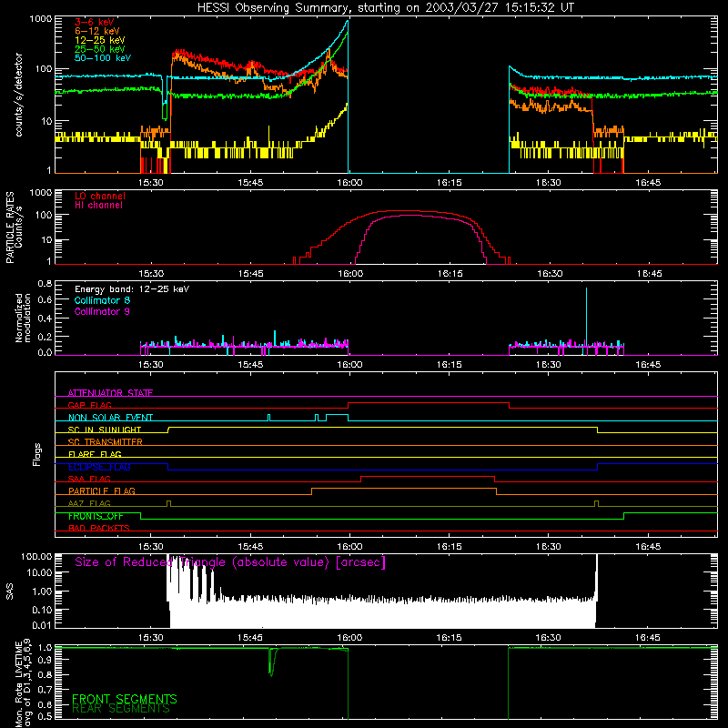Select the orange 6-12 keV legend label
The height and width of the screenshot is (728, 728).
[x=96, y=31]
